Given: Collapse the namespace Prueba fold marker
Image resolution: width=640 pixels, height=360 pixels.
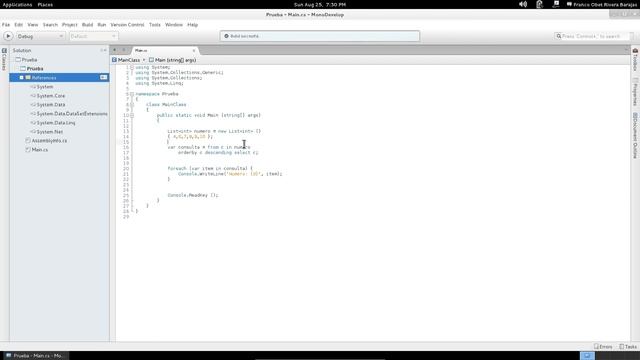Looking at the screenshot, I should click(x=132, y=94).
